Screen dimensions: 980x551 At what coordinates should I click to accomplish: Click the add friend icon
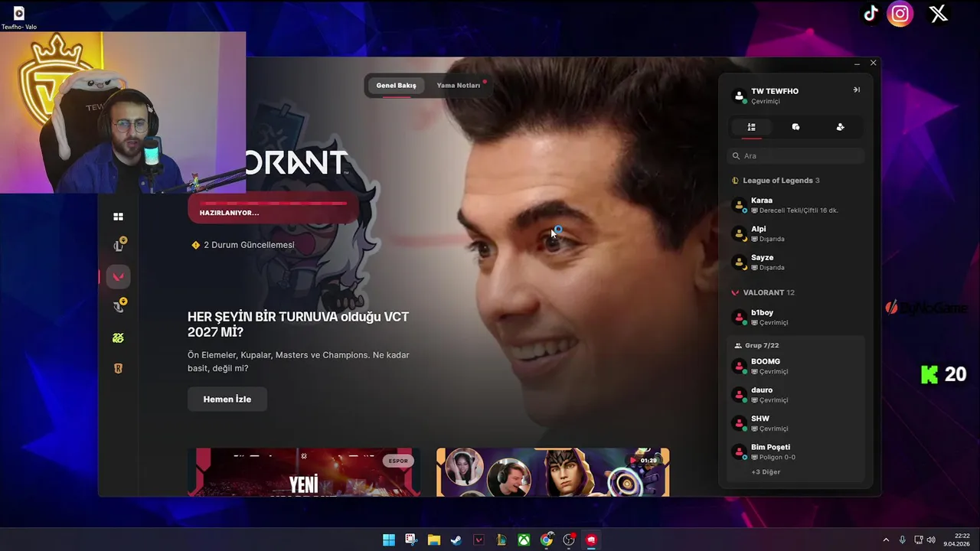(840, 127)
